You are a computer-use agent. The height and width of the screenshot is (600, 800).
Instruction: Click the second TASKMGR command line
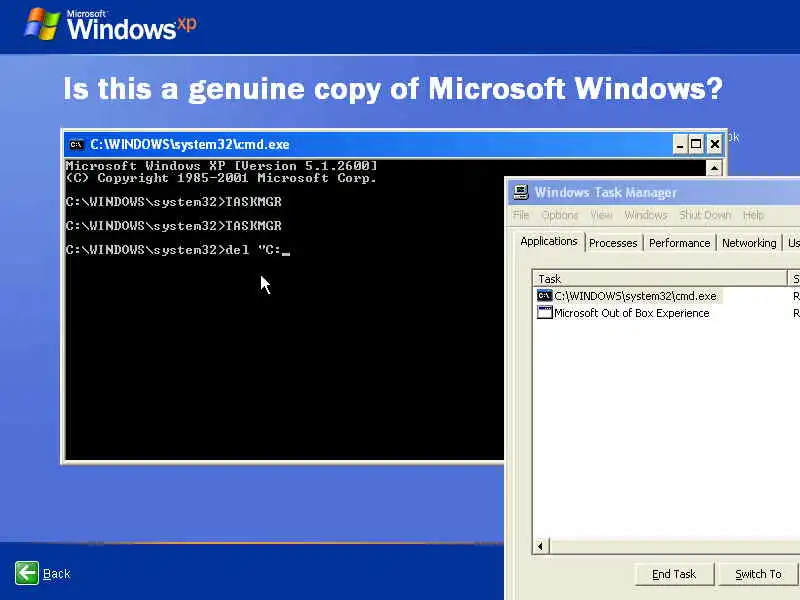point(173,226)
